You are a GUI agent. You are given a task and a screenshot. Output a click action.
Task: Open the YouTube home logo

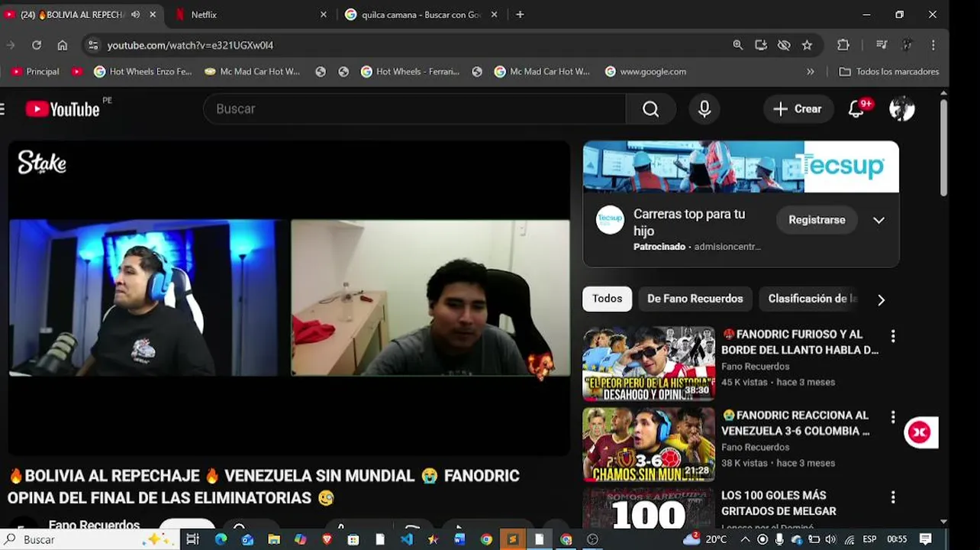pyautogui.click(x=63, y=109)
